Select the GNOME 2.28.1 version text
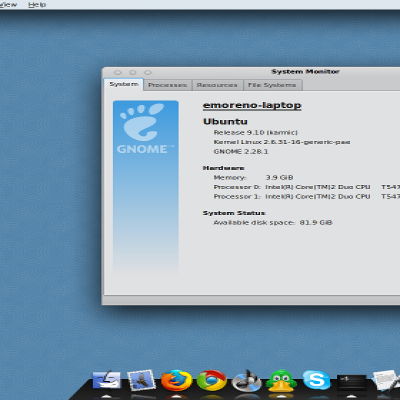This screenshot has height=400, width=400. [241, 151]
